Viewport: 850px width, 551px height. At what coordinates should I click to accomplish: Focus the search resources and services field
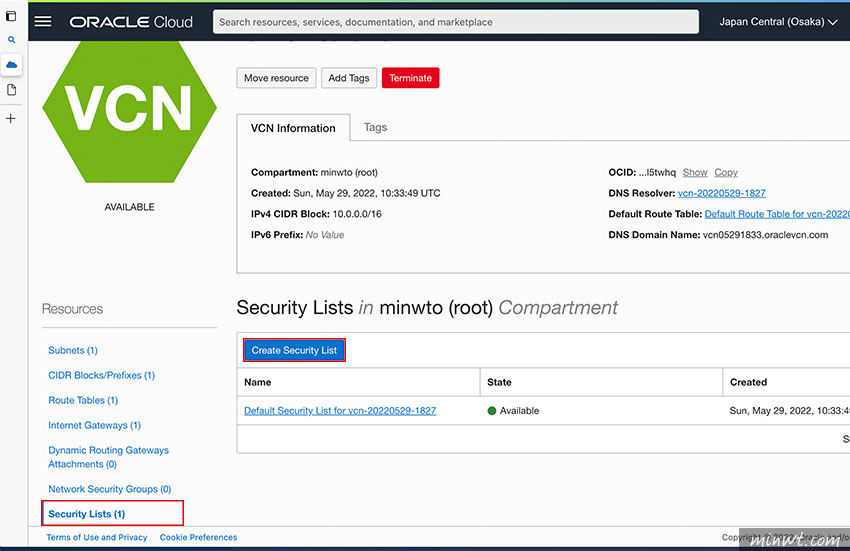[x=455, y=22]
